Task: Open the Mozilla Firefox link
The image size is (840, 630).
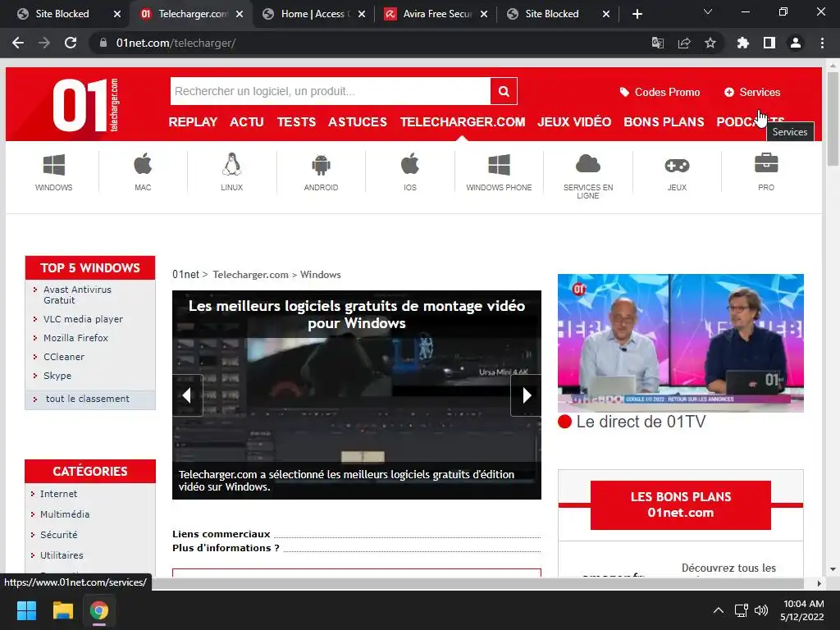Action: click(75, 337)
